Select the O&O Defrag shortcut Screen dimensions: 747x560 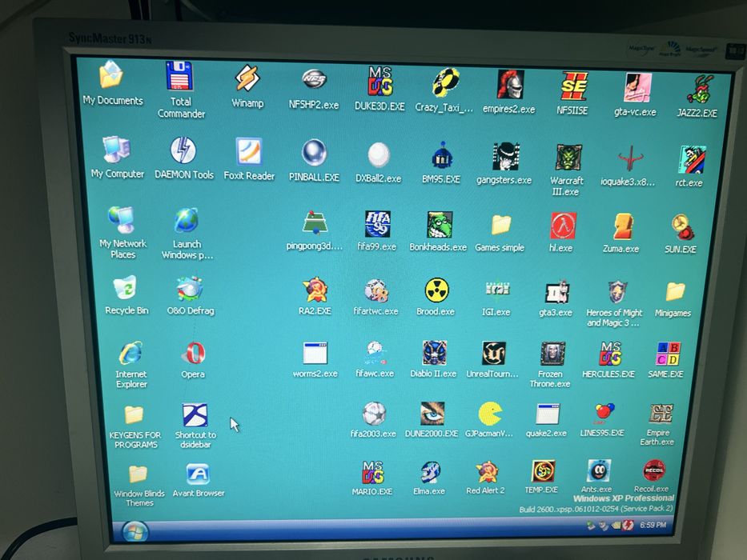pyautogui.click(x=190, y=288)
